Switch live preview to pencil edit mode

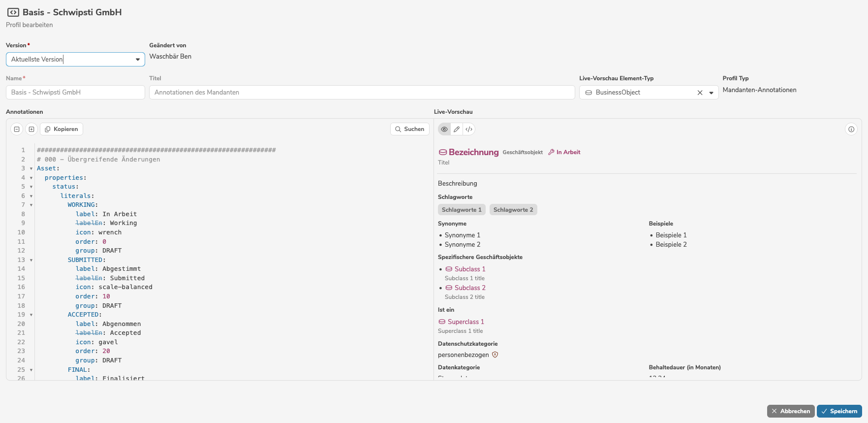click(x=457, y=129)
